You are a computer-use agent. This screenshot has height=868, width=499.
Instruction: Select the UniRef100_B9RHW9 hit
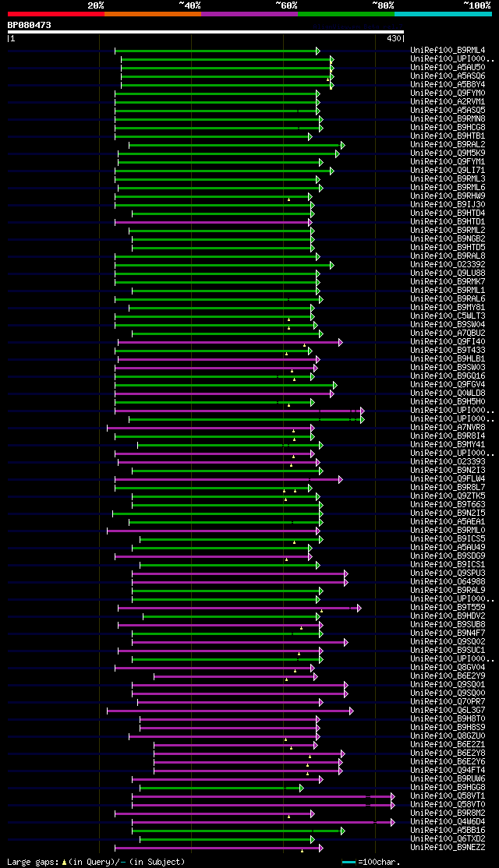tap(448, 196)
